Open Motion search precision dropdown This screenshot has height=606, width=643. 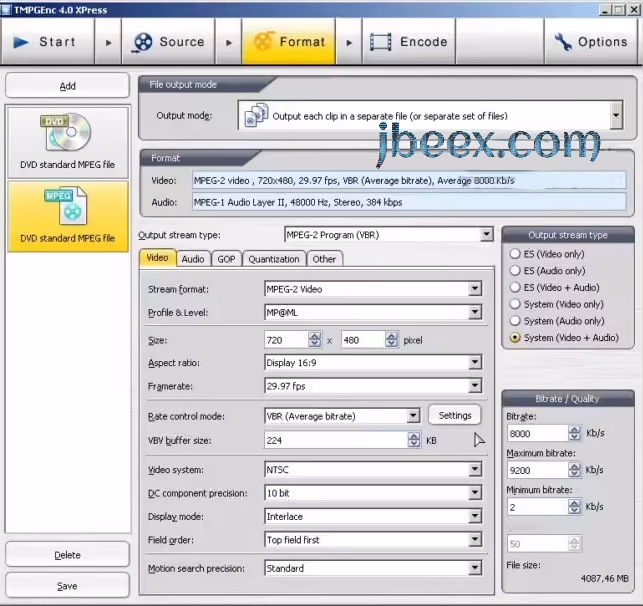475,568
